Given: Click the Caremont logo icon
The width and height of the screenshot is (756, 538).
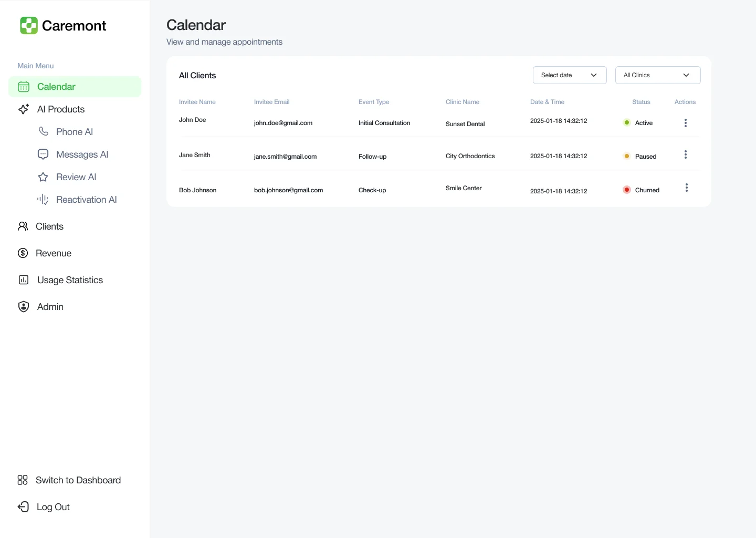Looking at the screenshot, I should point(29,25).
